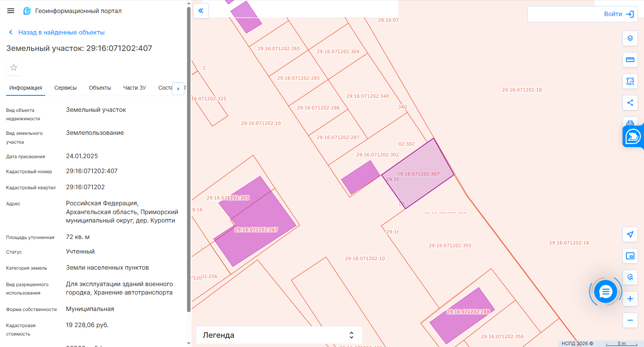Open the Сервисы tab

(x=66, y=88)
